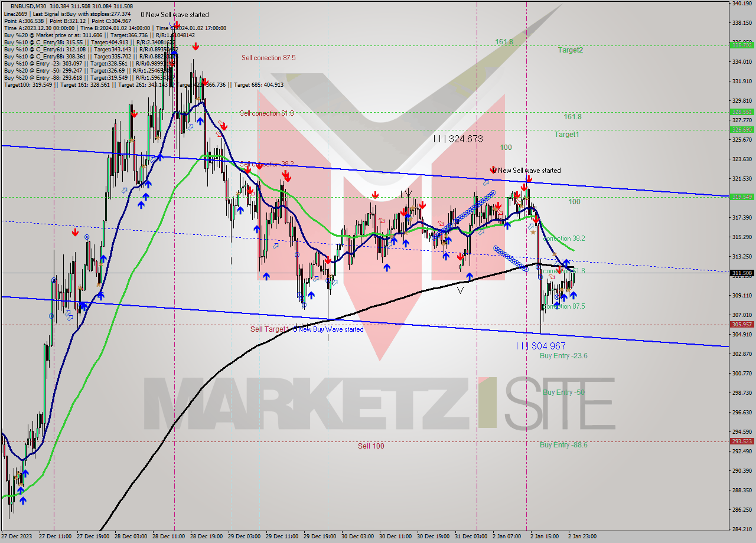The height and width of the screenshot is (543, 756).
Task: Click the green 335.702 price tag
Action: pyautogui.click(x=742, y=45)
